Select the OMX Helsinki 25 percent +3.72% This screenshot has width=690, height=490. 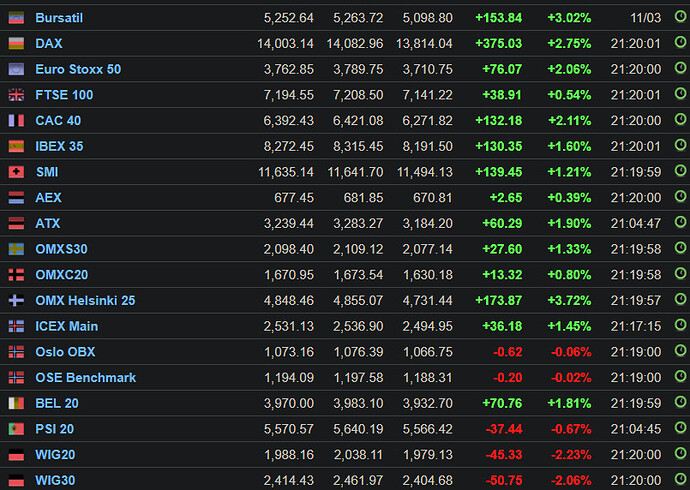569,301
